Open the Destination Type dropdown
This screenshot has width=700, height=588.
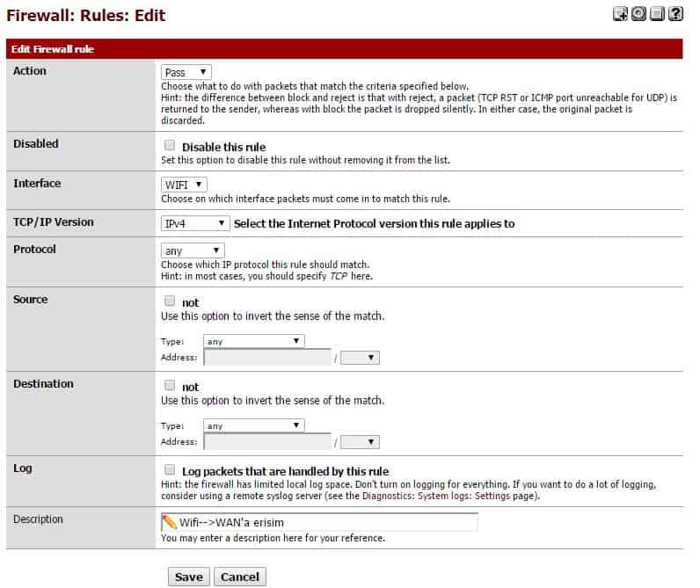253,425
